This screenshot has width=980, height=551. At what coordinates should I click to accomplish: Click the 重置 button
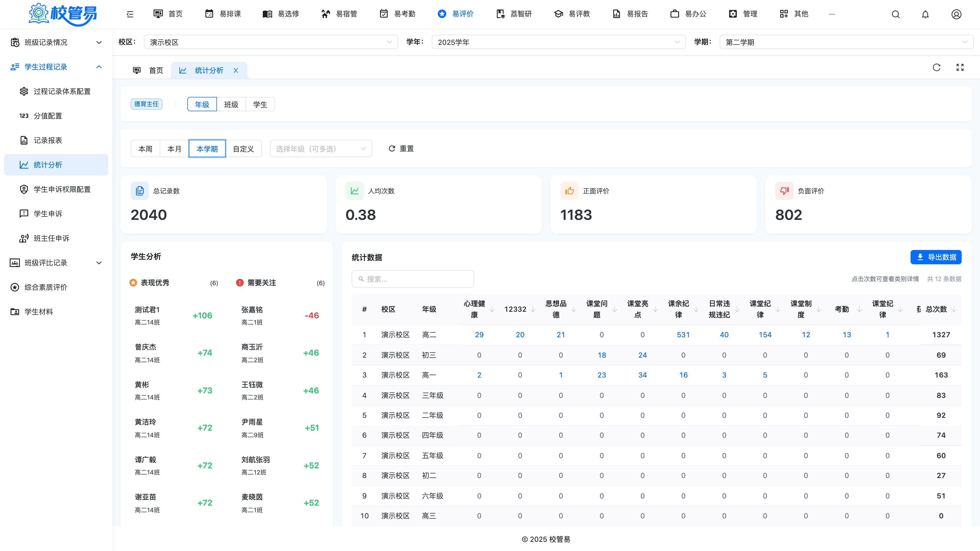(x=401, y=149)
